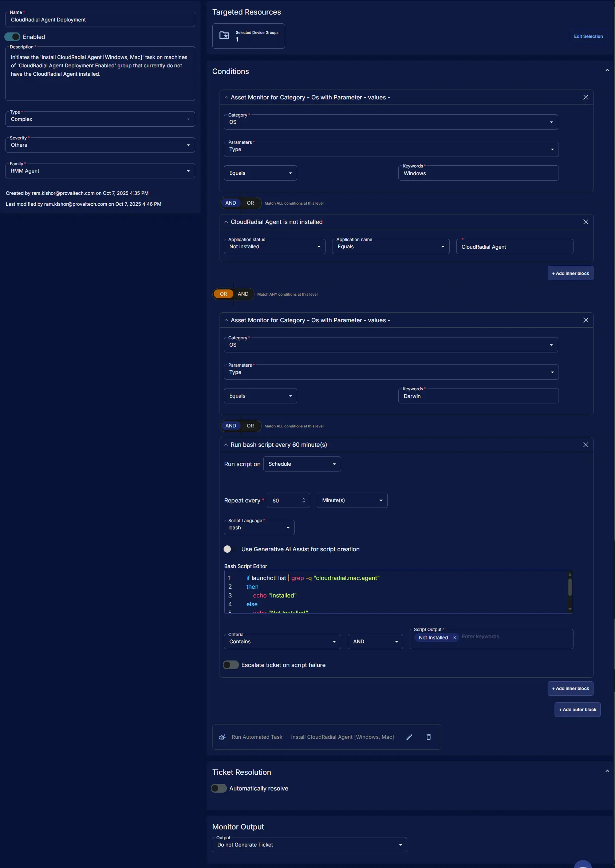Click the Selected Device Groups folder icon
This screenshot has height=868, width=615.
(224, 36)
